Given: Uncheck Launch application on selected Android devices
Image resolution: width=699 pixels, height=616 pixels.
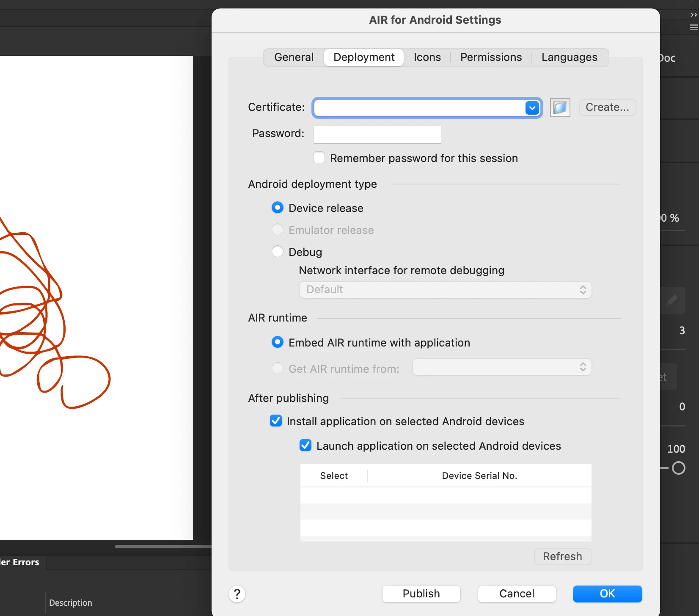Looking at the screenshot, I should [x=305, y=445].
